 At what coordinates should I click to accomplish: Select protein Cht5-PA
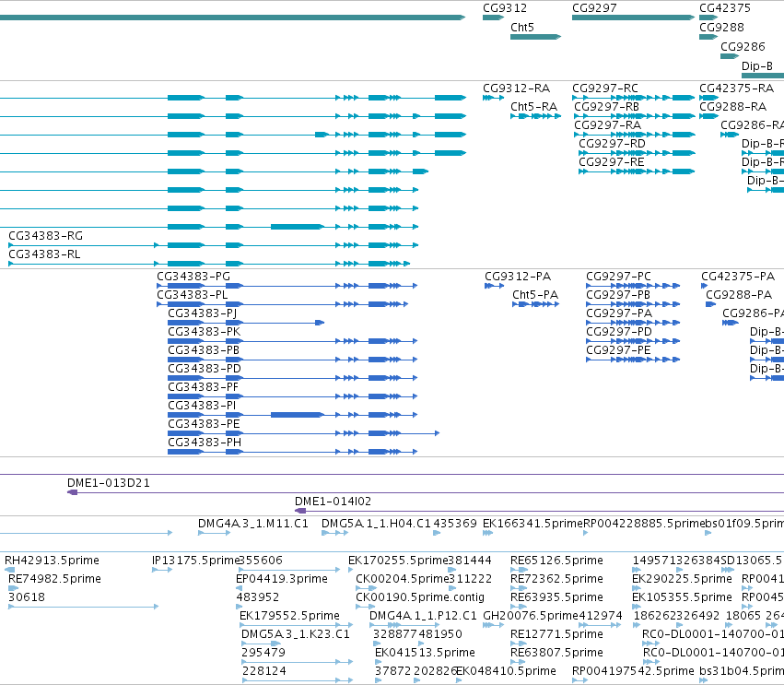(x=535, y=304)
